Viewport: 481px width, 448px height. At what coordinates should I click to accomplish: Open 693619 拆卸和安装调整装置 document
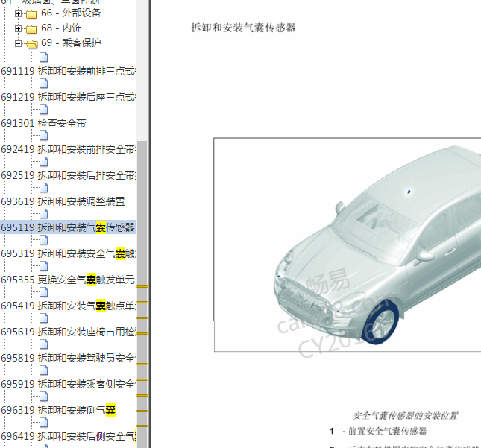click(63, 201)
